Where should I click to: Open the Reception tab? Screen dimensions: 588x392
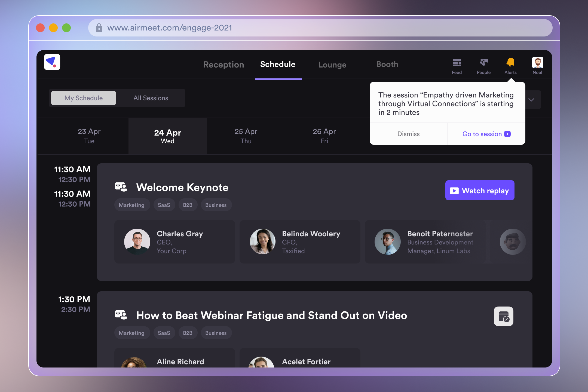tap(223, 65)
